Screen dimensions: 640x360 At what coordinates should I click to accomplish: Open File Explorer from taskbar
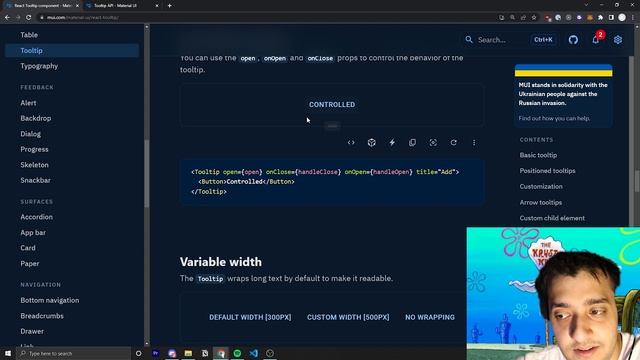pyautogui.click(x=188, y=353)
